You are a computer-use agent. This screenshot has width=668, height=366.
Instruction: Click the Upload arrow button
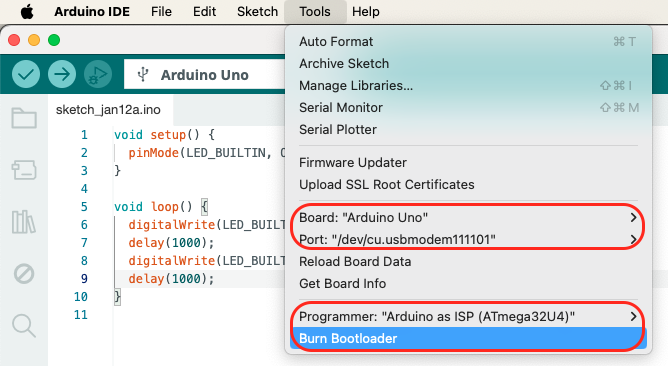tap(62, 74)
